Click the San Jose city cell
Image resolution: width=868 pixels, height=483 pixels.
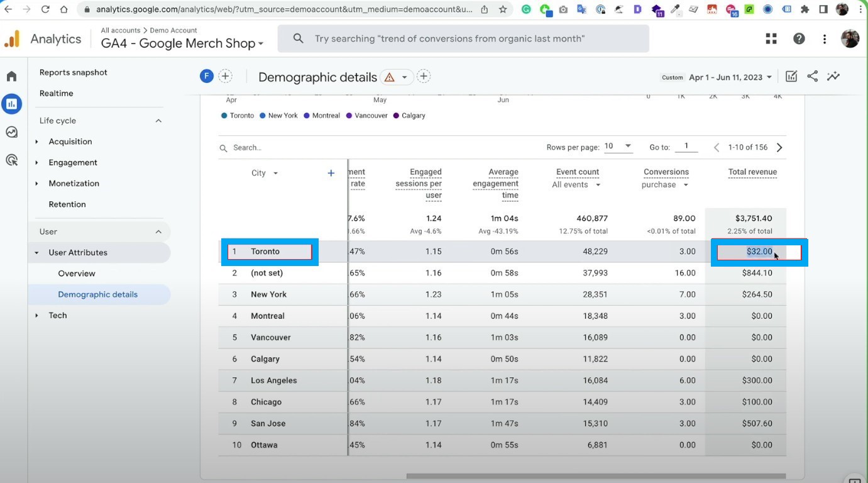point(268,423)
